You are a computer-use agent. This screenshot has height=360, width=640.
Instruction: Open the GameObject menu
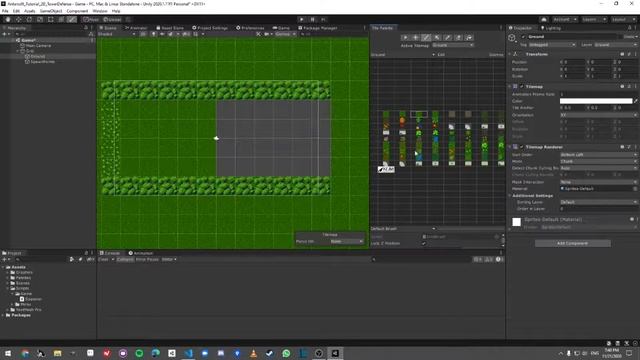pyautogui.click(x=51, y=11)
